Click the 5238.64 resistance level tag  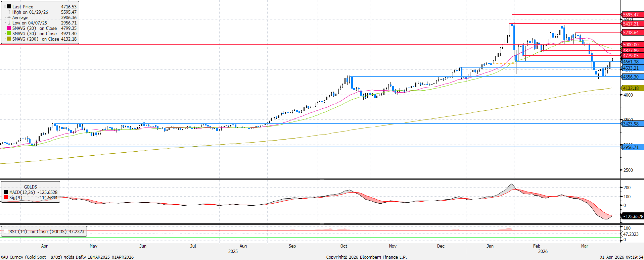[x=632, y=33]
